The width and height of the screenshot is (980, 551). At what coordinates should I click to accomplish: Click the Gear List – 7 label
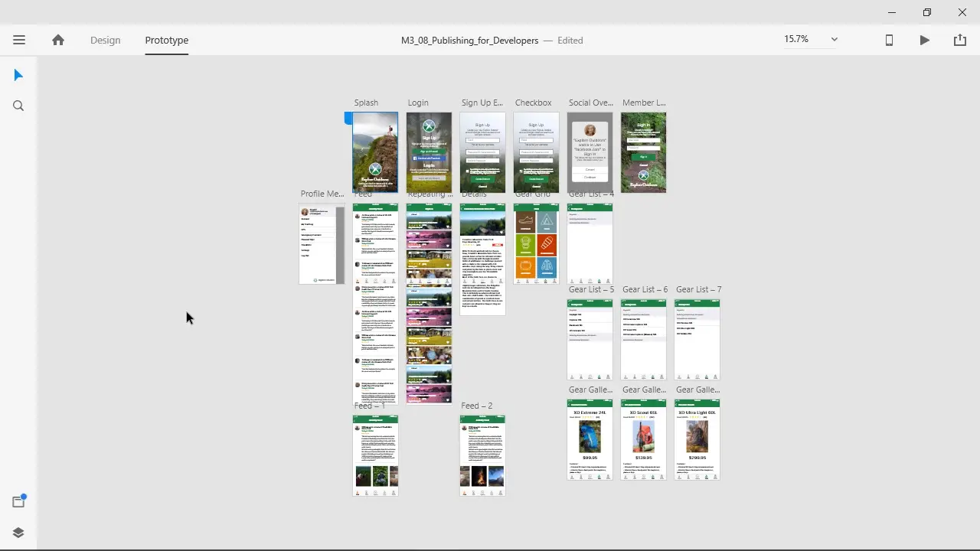pos(698,289)
